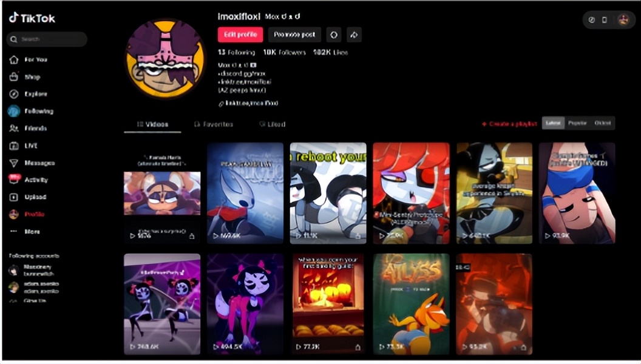641x364 pixels.
Task: Open the Activity notifications
Action: tap(35, 180)
